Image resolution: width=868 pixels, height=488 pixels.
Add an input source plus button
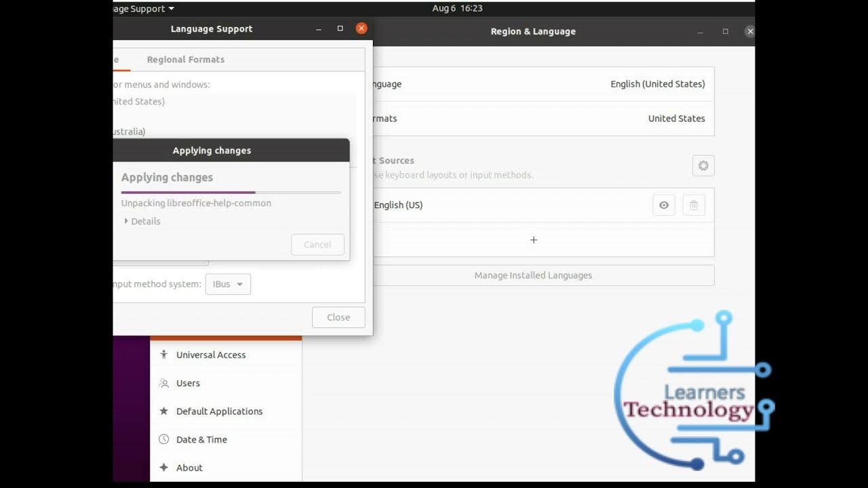(x=534, y=240)
